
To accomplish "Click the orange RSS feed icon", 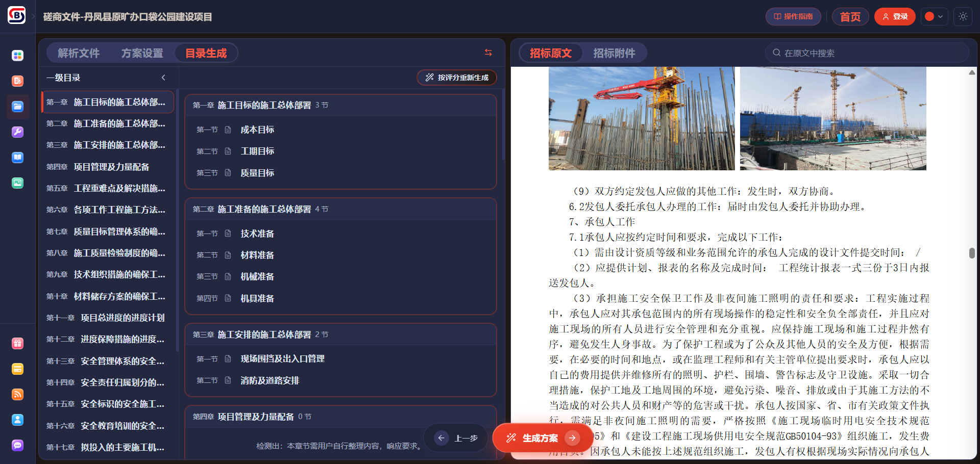I will click(17, 395).
